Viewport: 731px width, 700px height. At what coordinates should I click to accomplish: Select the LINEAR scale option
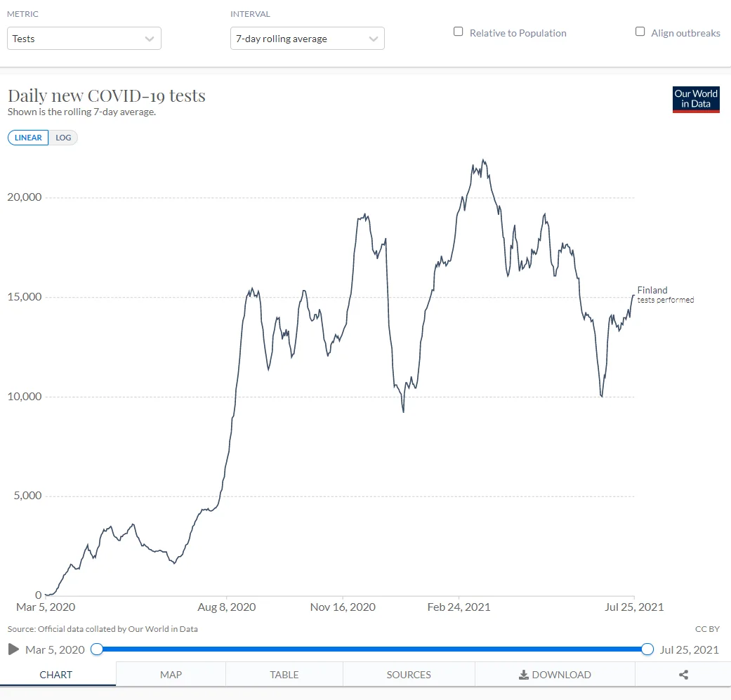(x=28, y=138)
